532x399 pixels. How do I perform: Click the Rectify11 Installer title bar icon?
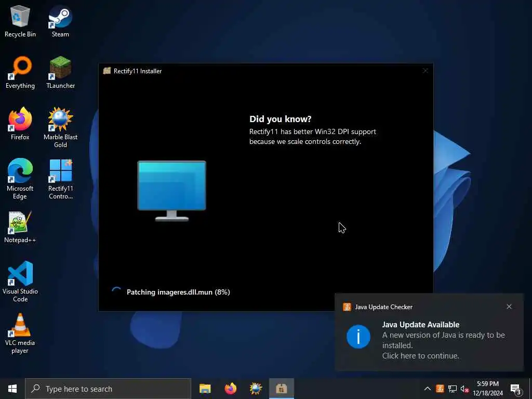[x=107, y=71]
